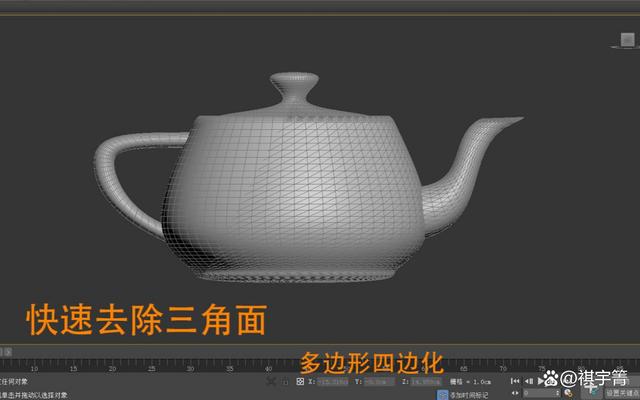Click the 设置关键点 button
This screenshot has width=640, height=400.
pos(622,393)
